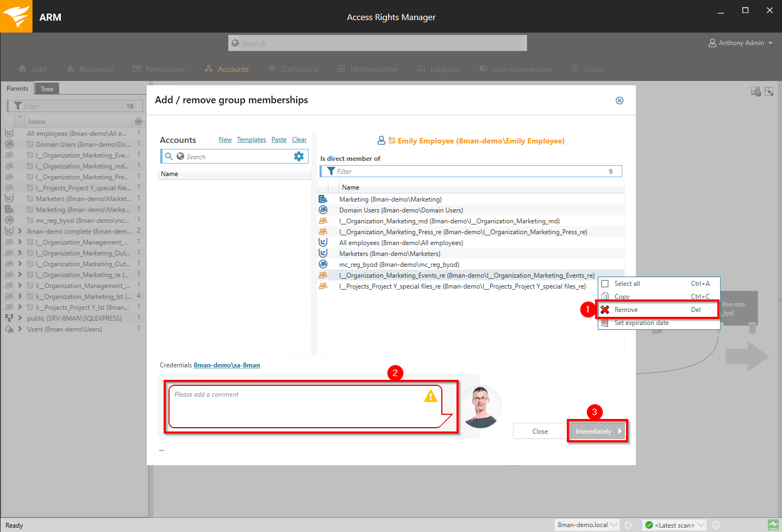Choose Remove from the context menu
Screen dimensions: 782x532
[x=626, y=310]
